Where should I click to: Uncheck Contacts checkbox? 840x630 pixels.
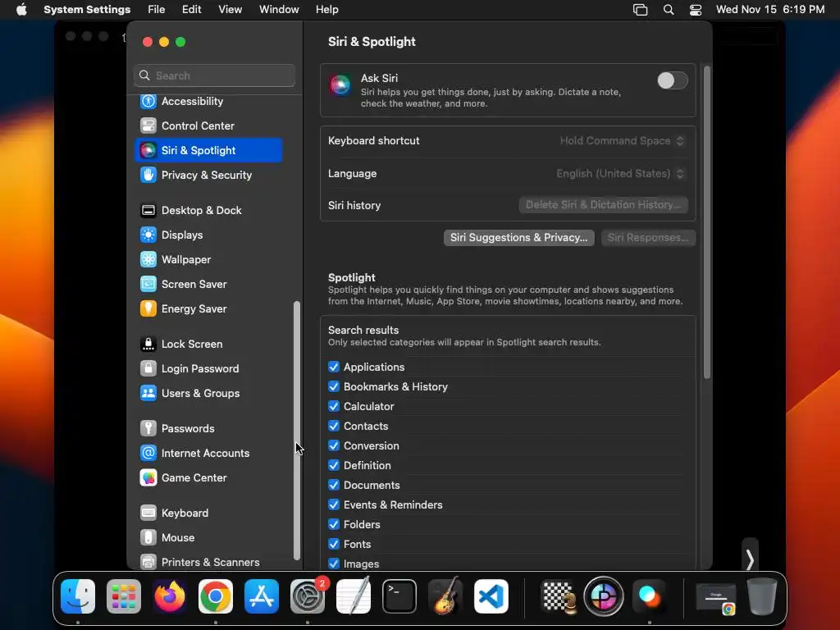coord(334,426)
